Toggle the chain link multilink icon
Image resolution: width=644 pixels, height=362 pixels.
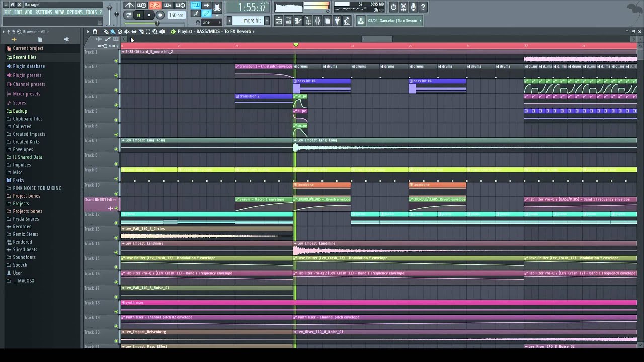coord(206,13)
